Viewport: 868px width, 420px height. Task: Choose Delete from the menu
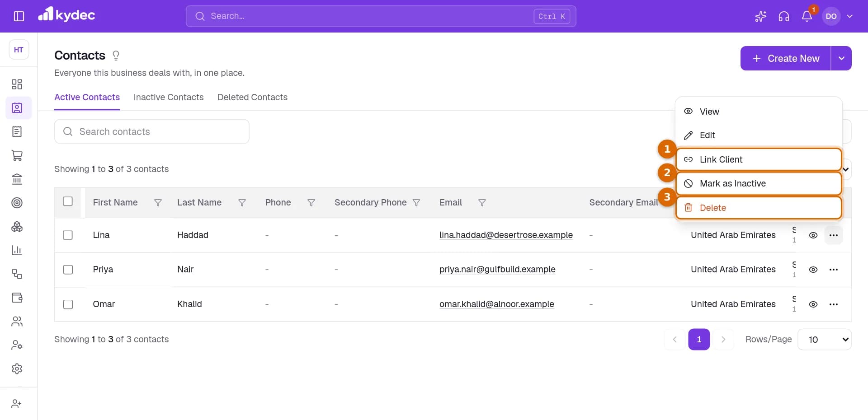(x=759, y=208)
